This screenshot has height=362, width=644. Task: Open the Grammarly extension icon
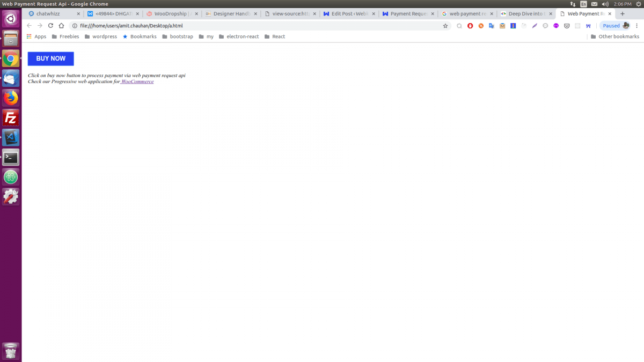coord(535,25)
